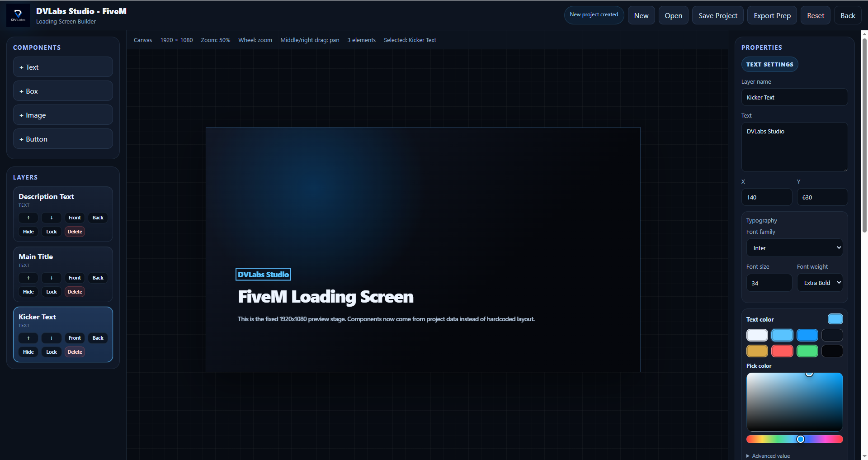Click Reset in the top toolbar
This screenshot has width=868, height=460.
(x=816, y=15)
